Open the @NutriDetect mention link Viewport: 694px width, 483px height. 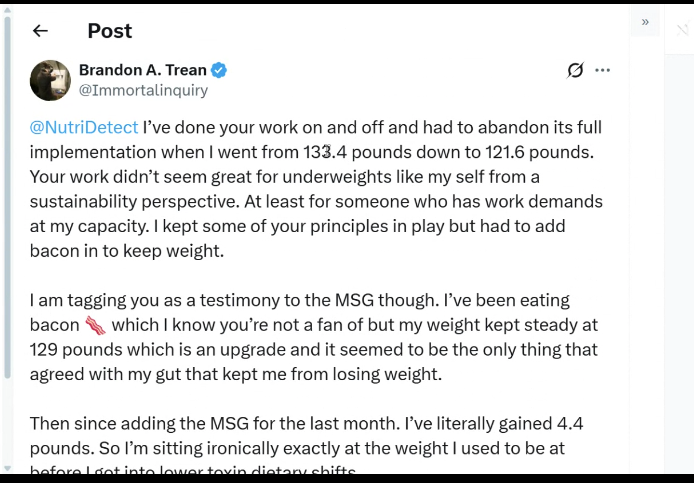[x=84, y=128]
